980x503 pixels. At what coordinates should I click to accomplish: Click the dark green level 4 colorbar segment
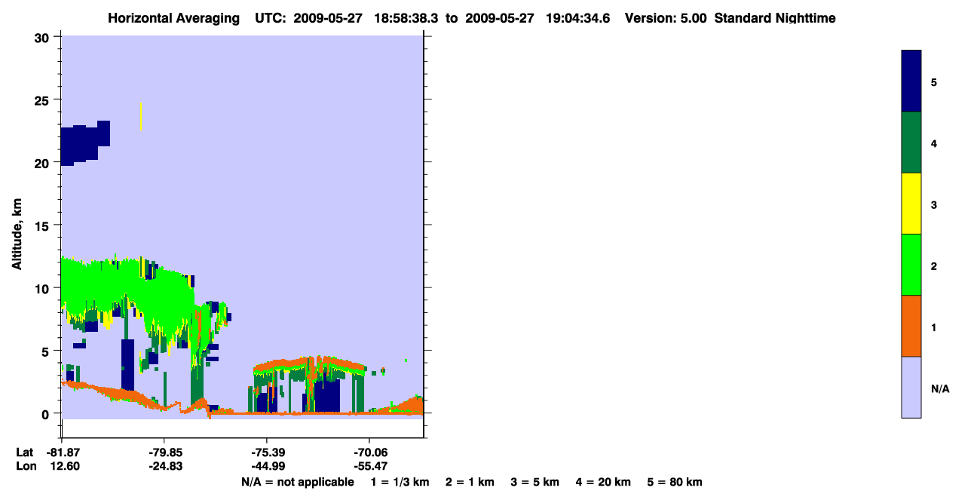(x=911, y=143)
